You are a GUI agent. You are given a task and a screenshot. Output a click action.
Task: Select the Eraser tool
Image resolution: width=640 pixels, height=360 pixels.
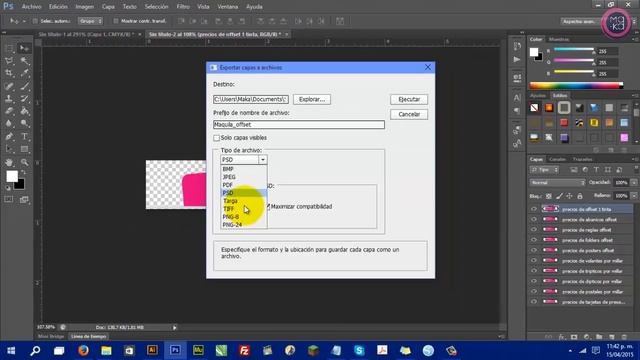tap(9, 111)
